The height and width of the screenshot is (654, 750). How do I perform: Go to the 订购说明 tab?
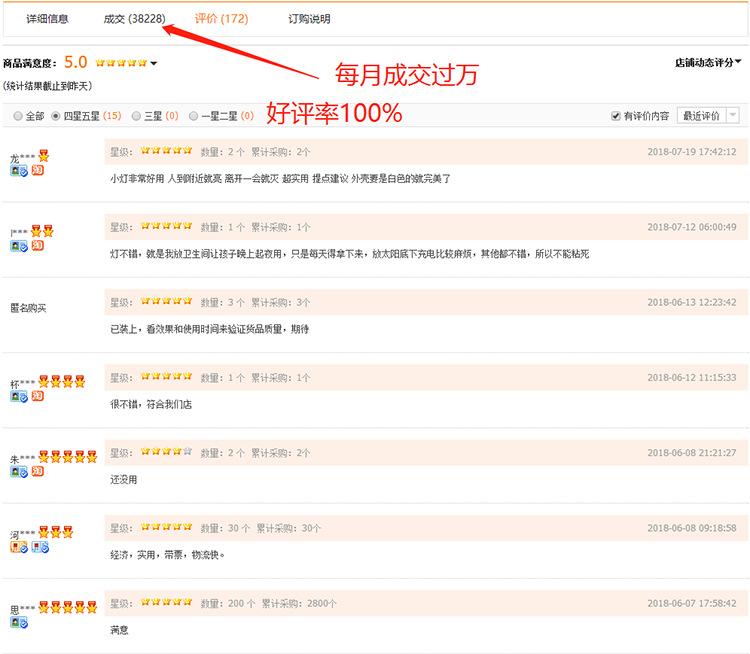[x=309, y=19]
